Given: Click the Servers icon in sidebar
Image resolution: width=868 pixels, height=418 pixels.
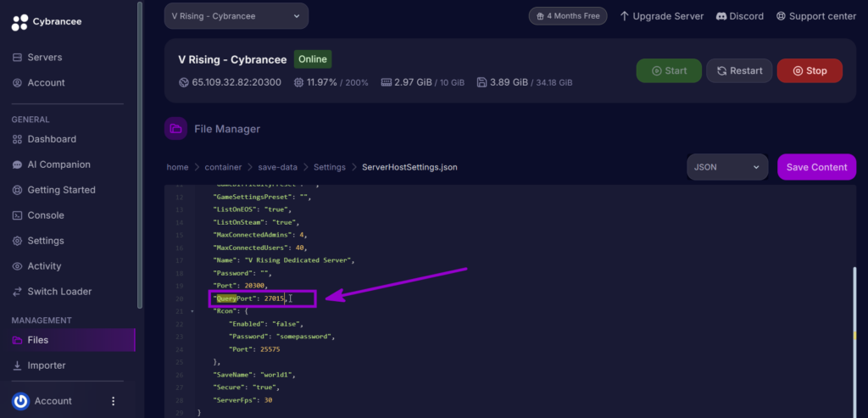Looking at the screenshot, I should coord(17,58).
